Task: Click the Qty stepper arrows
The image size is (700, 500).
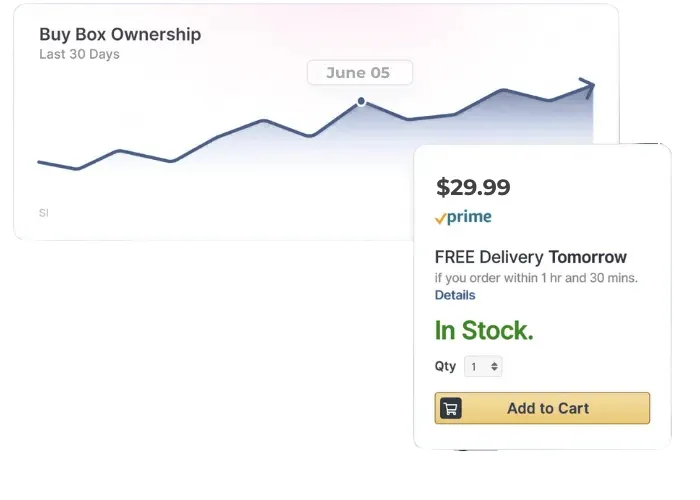Action: pos(494,367)
